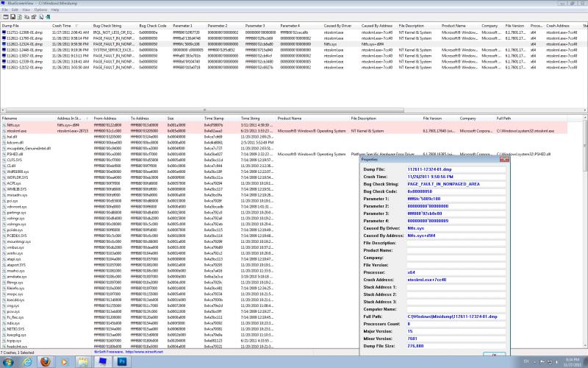Sort by Dump File column header
588x368 pixels.
click(x=25, y=26)
